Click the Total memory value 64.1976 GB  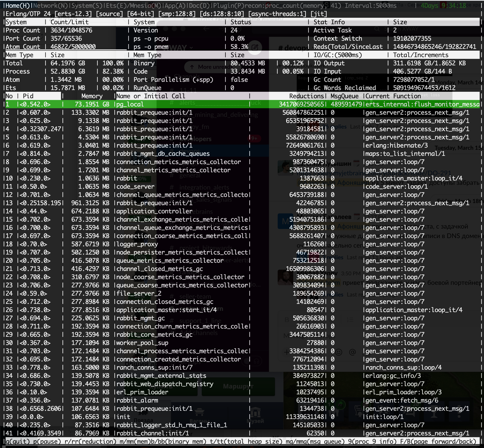(x=68, y=63)
